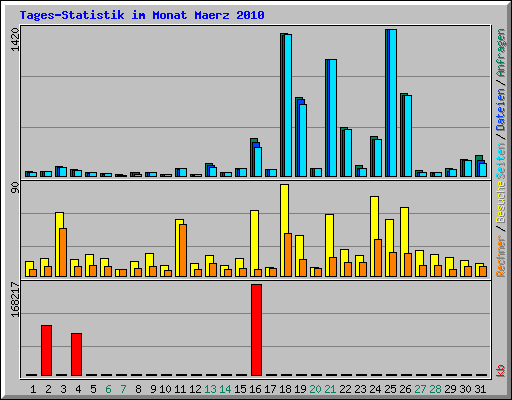Select green weekend day label '7'
This screenshot has width=512, height=400.
click(123, 389)
